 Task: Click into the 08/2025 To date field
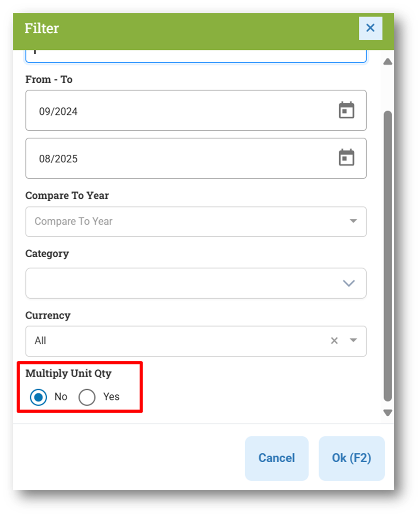196,158
